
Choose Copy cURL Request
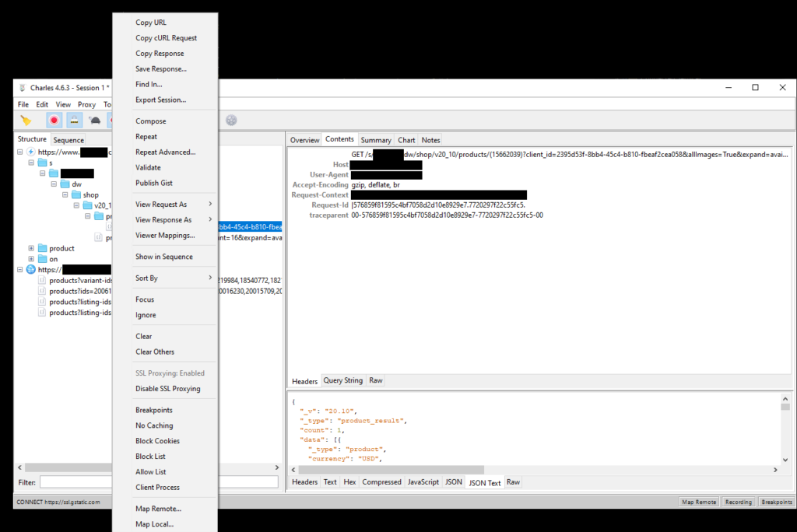[x=167, y=38]
